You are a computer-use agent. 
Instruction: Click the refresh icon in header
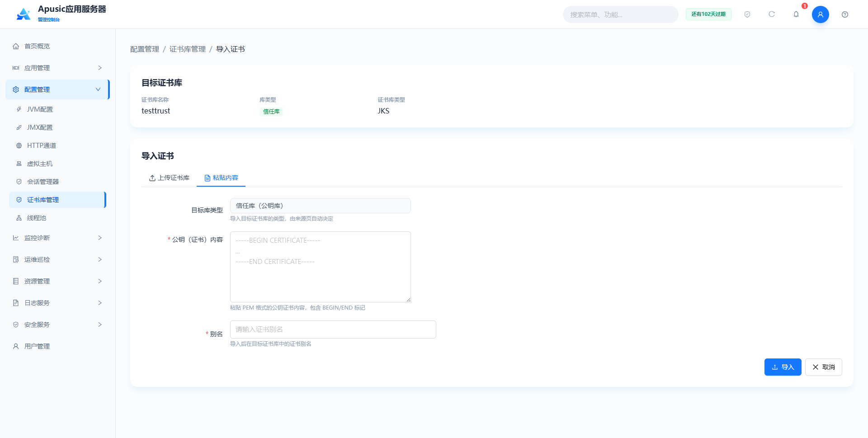(772, 14)
